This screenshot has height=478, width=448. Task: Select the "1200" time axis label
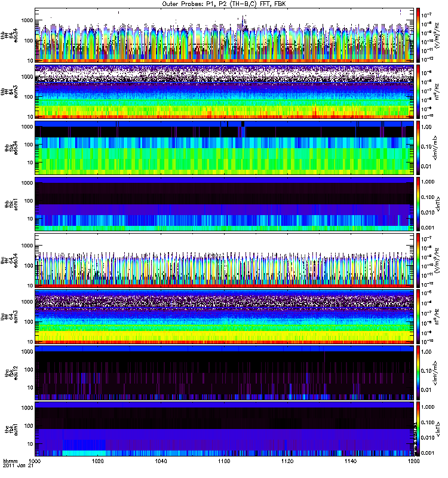click(x=413, y=461)
